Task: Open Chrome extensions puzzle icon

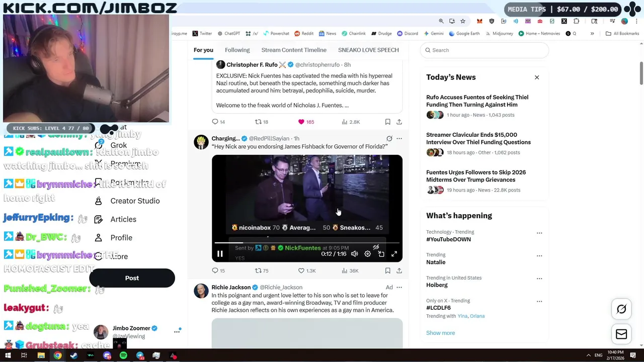Action: [576, 21]
